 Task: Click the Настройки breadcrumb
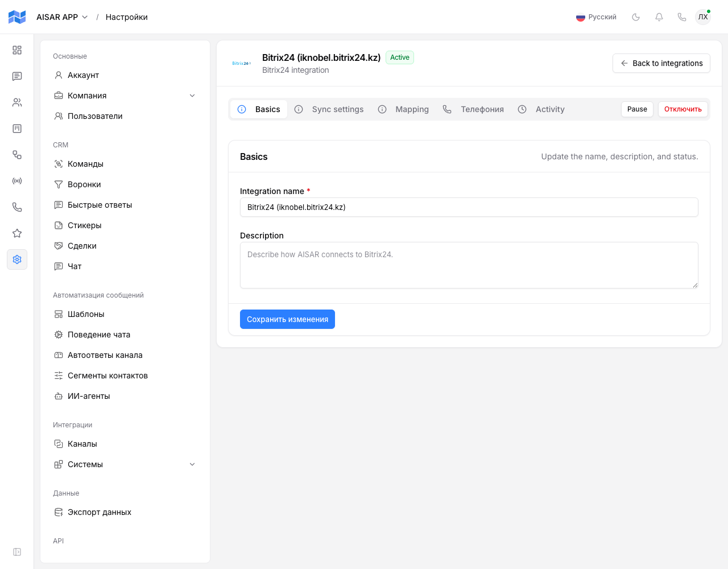(127, 17)
